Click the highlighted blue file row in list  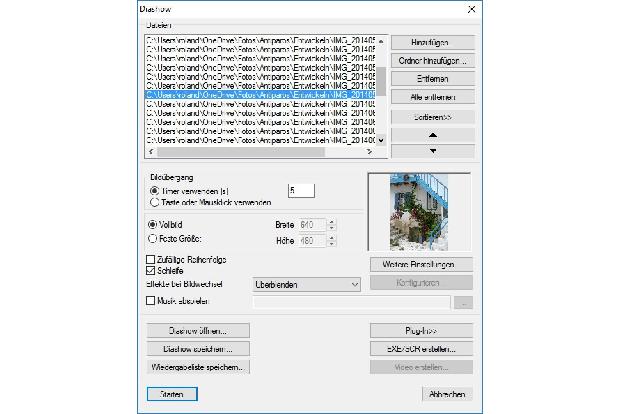261,95
